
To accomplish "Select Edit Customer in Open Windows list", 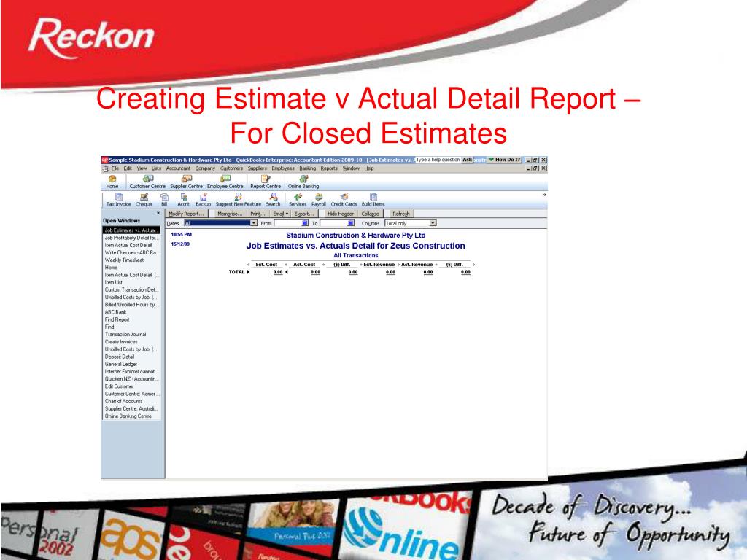I will coord(131,386).
